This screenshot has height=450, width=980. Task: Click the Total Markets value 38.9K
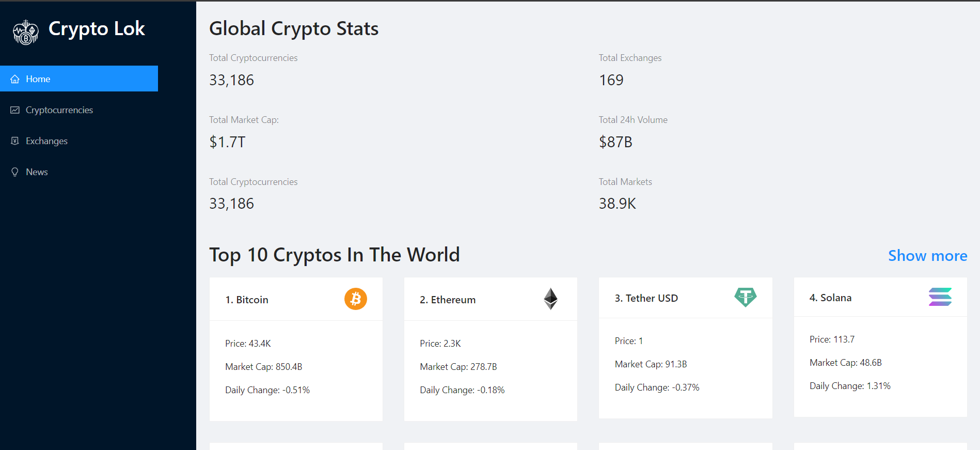click(x=618, y=204)
